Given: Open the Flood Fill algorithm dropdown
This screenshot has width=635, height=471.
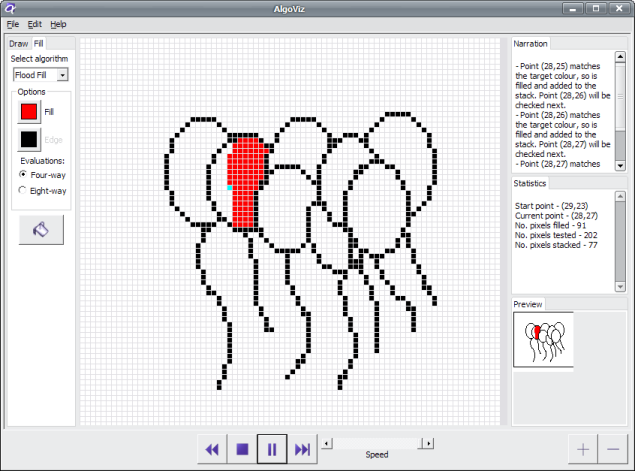Looking at the screenshot, I should (40, 75).
